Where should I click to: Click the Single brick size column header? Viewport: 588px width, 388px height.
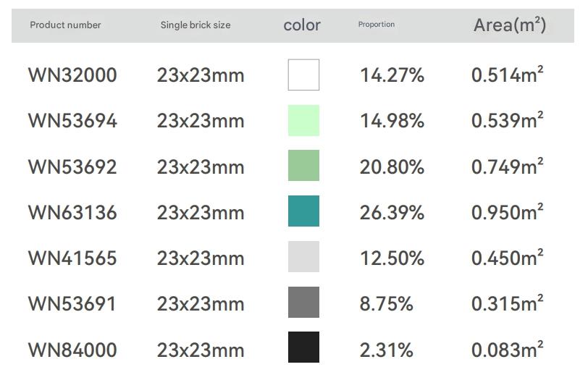pyautogui.click(x=196, y=25)
